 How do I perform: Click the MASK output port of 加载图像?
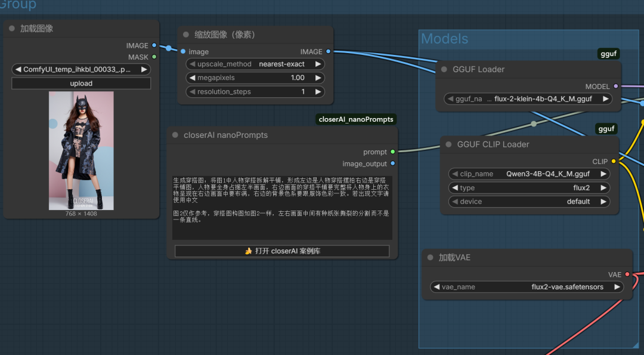click(154, 57)
